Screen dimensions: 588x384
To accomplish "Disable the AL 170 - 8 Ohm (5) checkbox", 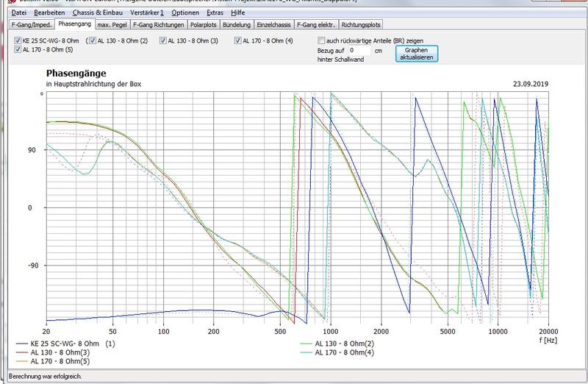I will coord(18,49).
